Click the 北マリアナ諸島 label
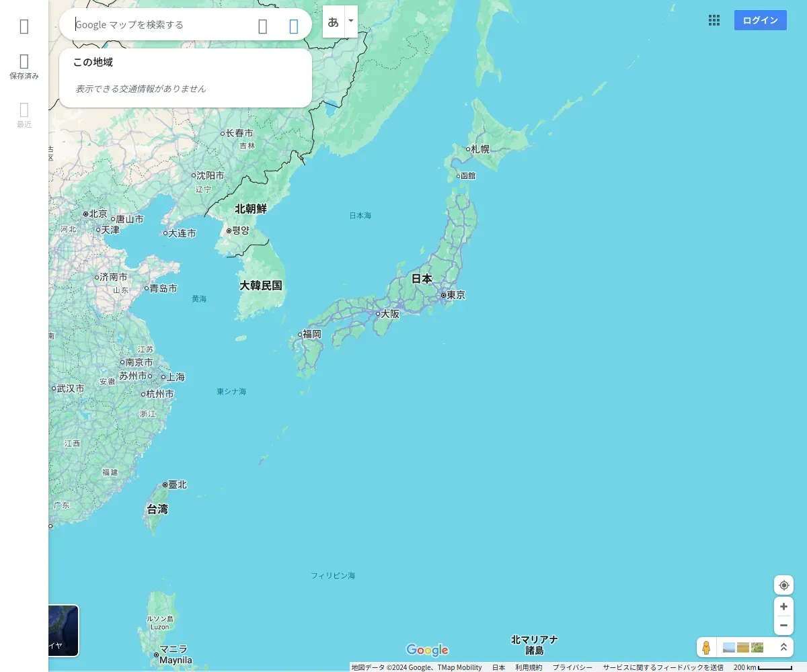Image resolution: width=807 pixels, height=672 pixels. [535, 645]
